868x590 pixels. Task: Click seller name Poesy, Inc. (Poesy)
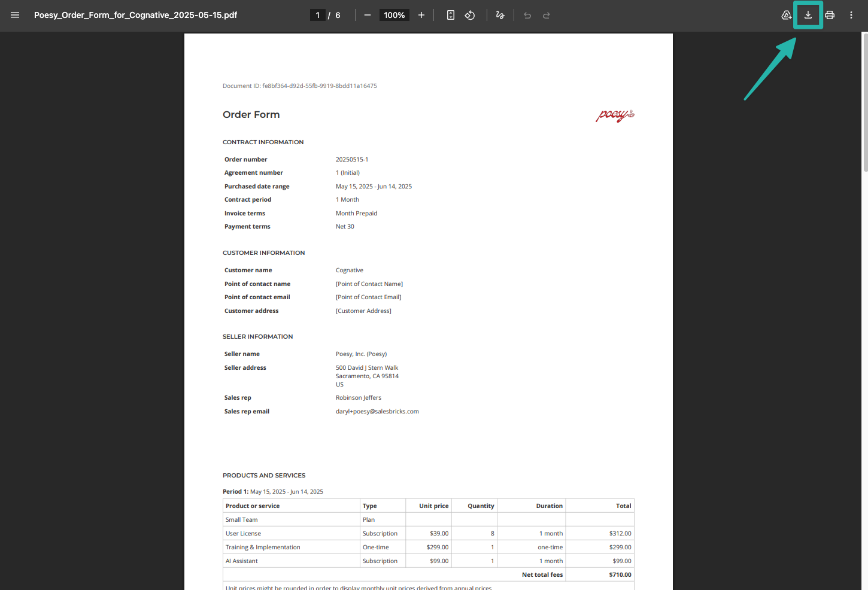pyautogui.click(x=362, y=354)
